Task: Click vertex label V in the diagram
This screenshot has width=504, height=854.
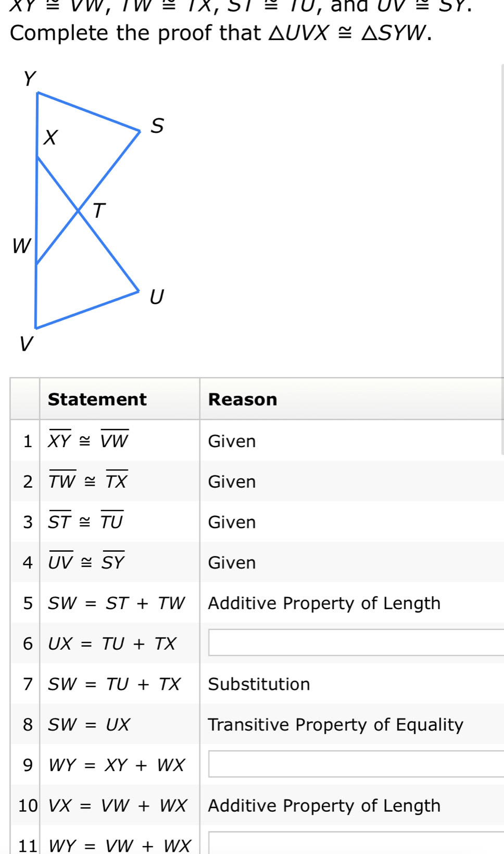Action: 26,344
